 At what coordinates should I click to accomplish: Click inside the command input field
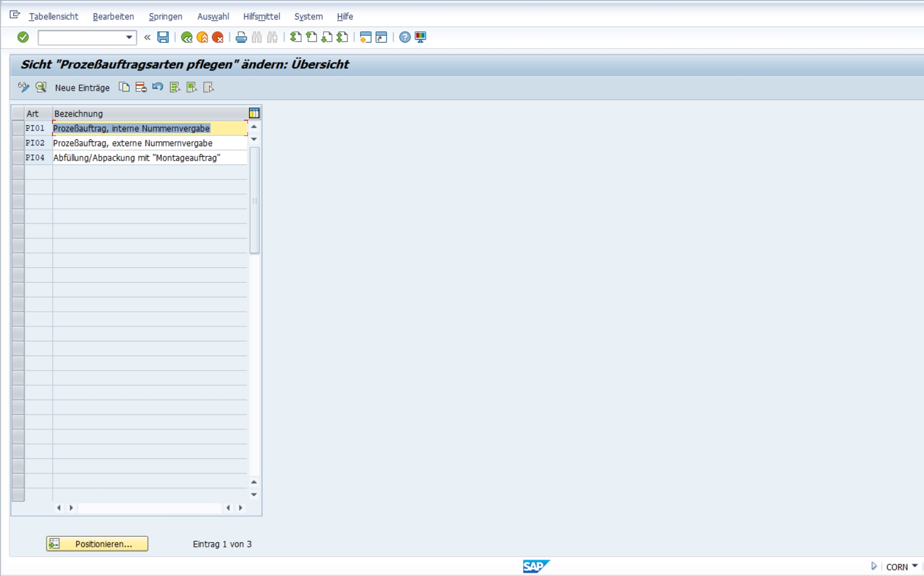[x=82, y=38]
